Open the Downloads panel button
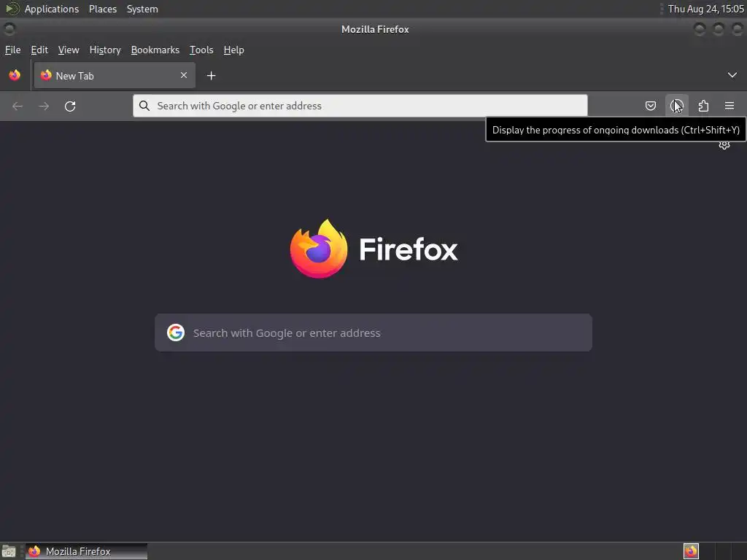Viewport: 747px width, 560px height. point(676,106)
